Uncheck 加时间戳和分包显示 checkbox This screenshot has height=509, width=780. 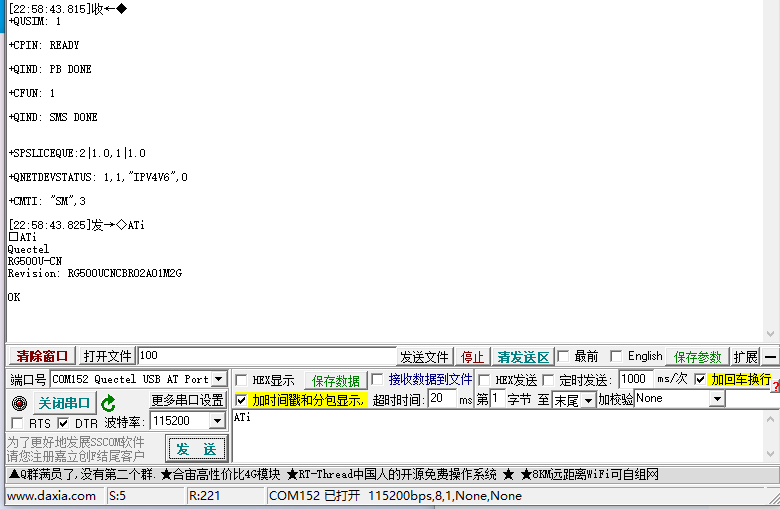point(241,400)
